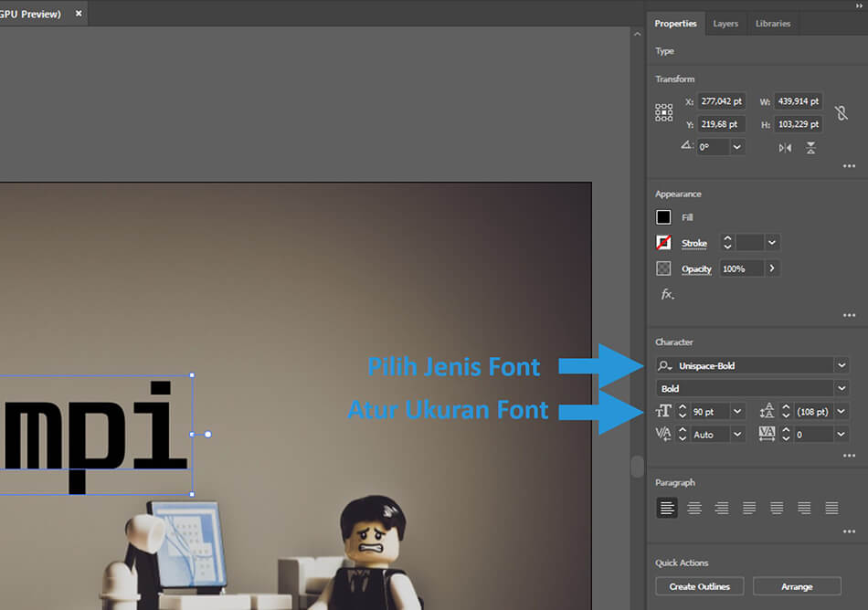
Task: Expand the rotation angle dropdown
Action: 736,146
